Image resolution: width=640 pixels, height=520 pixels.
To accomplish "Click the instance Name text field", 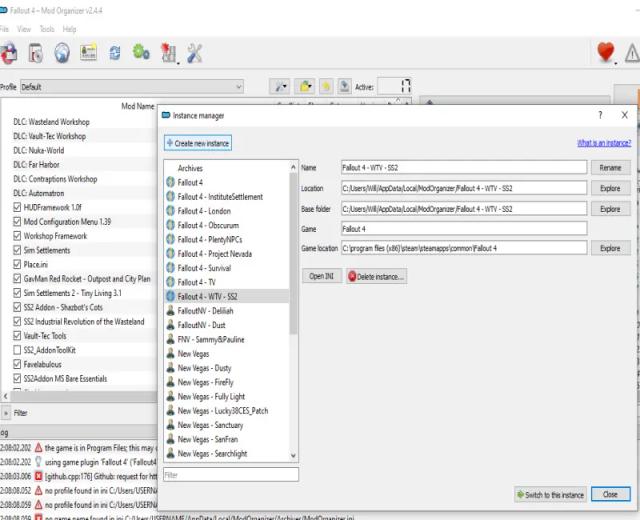I will point(464,167).
